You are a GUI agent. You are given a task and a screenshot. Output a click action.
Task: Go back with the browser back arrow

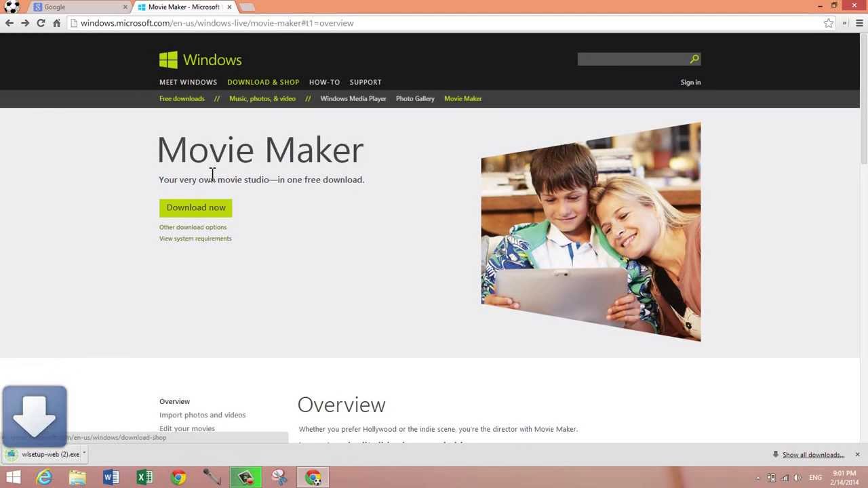[x=9, y=23]
